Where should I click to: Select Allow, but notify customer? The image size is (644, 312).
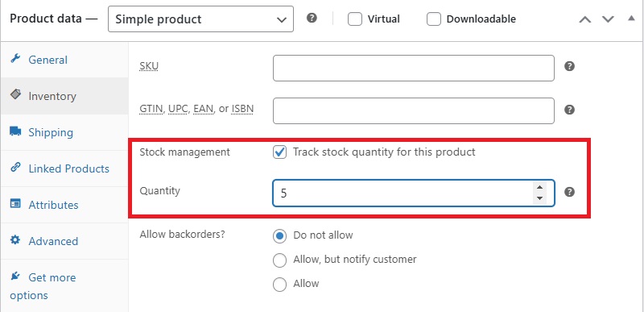pyautogui.click(x=279, y=260)
